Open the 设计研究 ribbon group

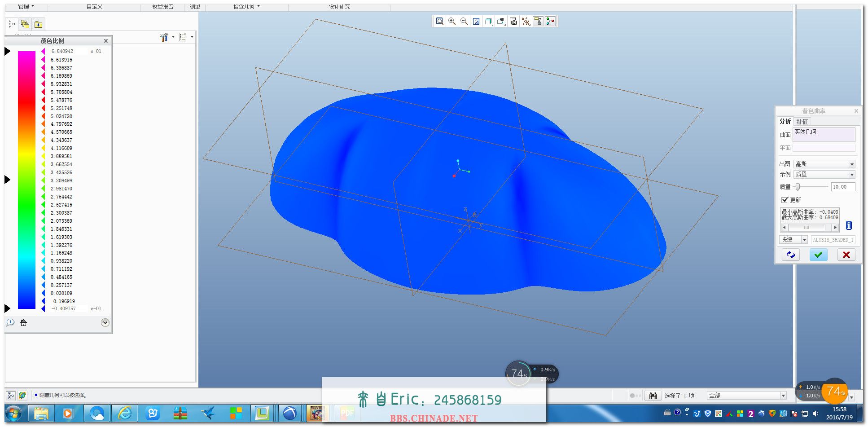click(339, 7)
